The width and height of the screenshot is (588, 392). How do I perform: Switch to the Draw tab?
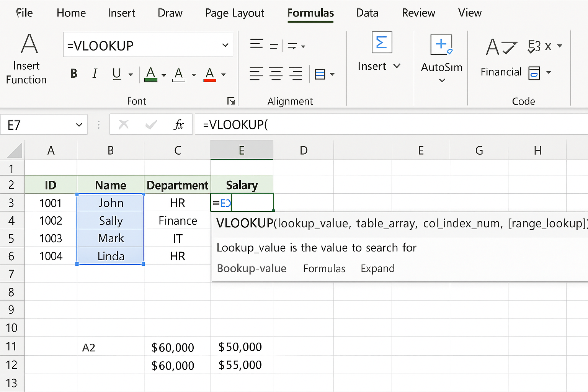[x=170, y=13]
